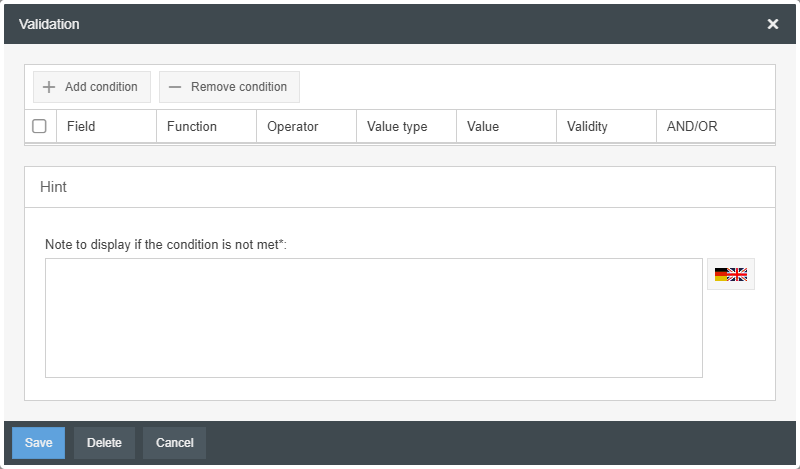Focus the condition-not-met note text area
Image resolution: width=800 pixels, height=469 pixels.
click(373, 318)
